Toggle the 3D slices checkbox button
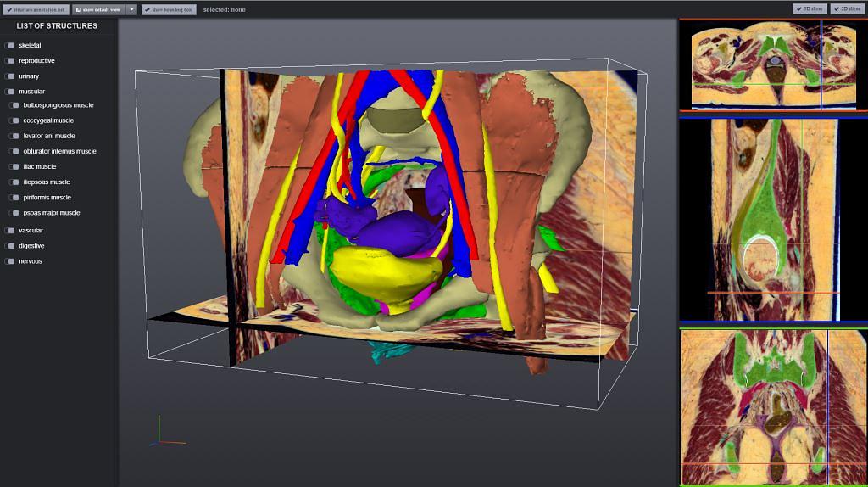 point(809,9)
